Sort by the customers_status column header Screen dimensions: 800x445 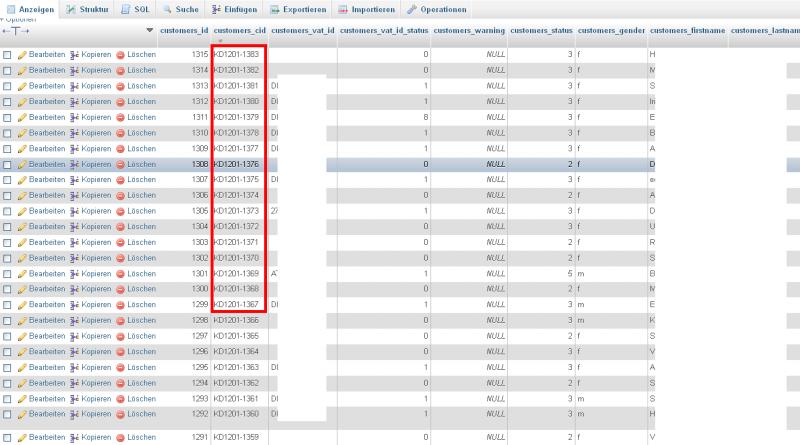coord(541,31)
